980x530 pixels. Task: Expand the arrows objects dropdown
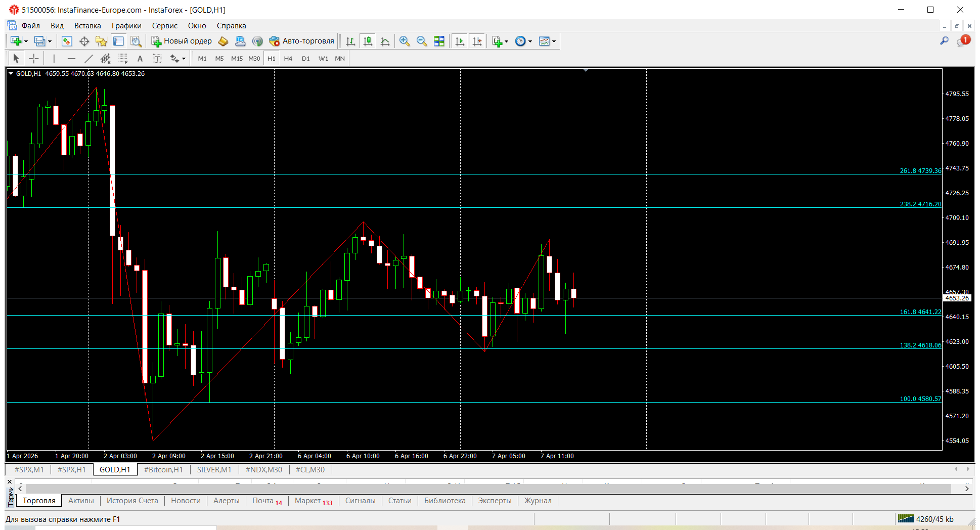coord(184,59)
